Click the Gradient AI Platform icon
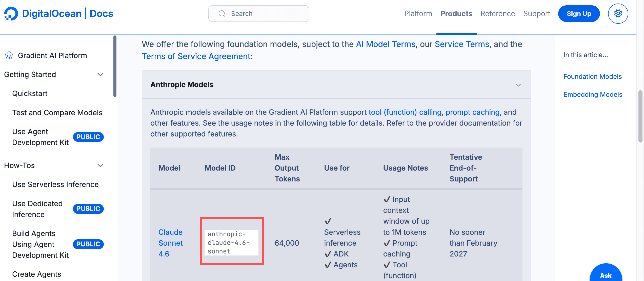This screenshot has height=281, width=644. click(x=9, y=55)
